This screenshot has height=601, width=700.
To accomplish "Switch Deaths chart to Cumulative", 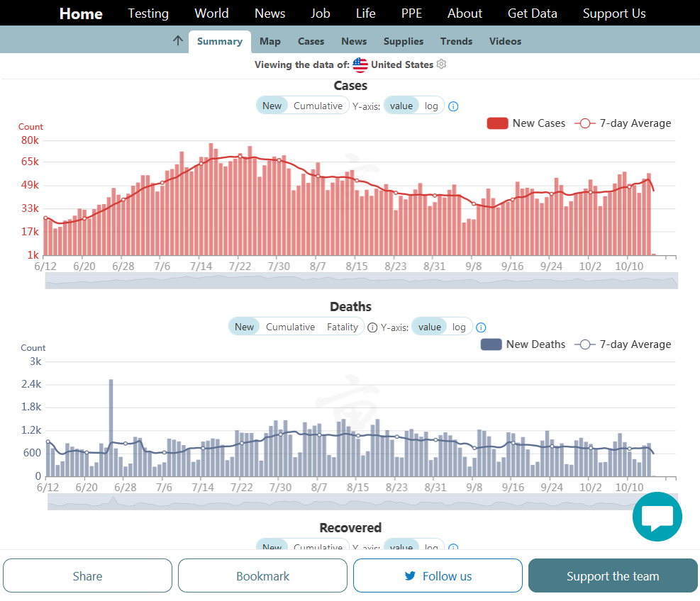I will 290,327.
